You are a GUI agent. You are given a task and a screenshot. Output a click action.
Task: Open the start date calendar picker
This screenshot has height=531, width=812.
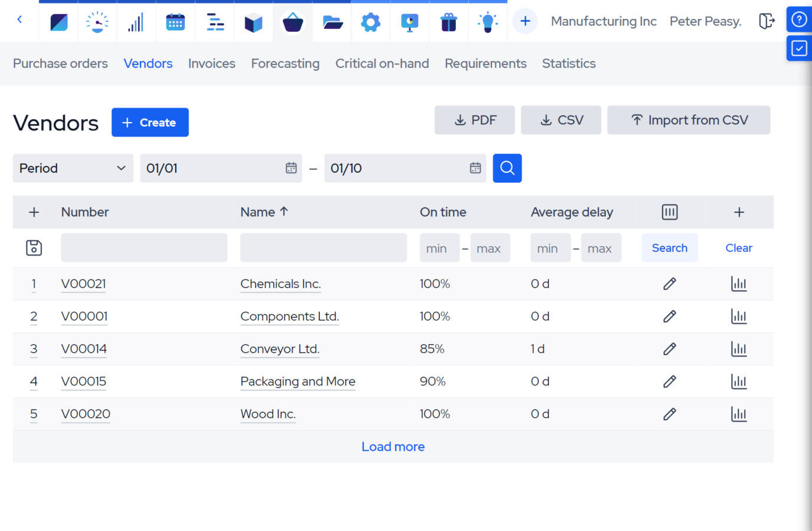[291, 168]
